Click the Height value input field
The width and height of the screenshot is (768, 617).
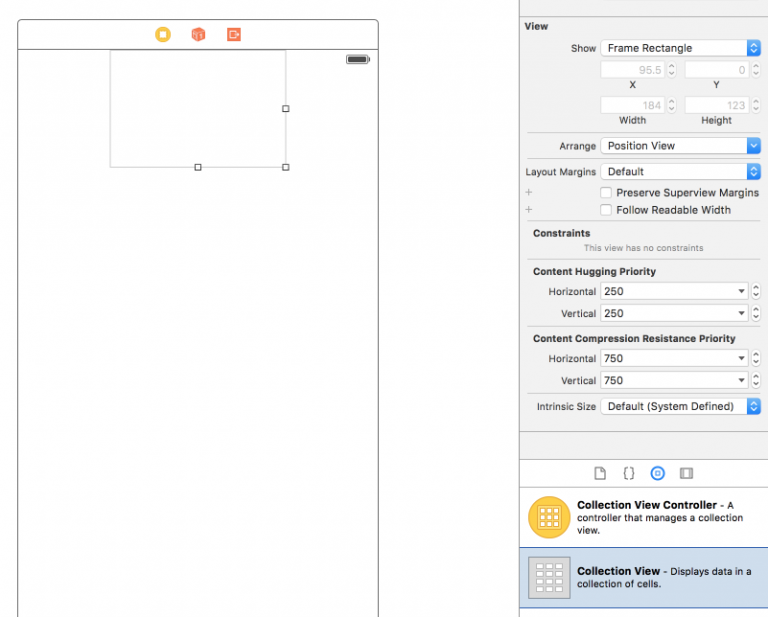[x=715, y=105]
